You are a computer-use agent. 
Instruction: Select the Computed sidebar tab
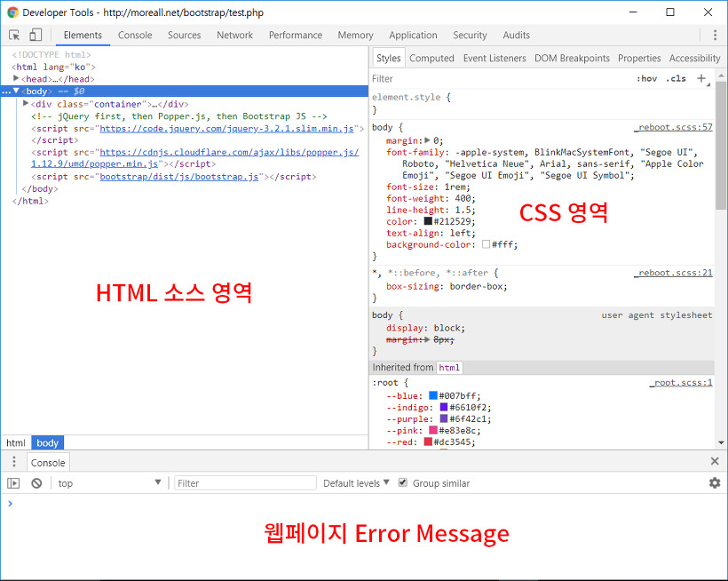click(x=431, y=58)
